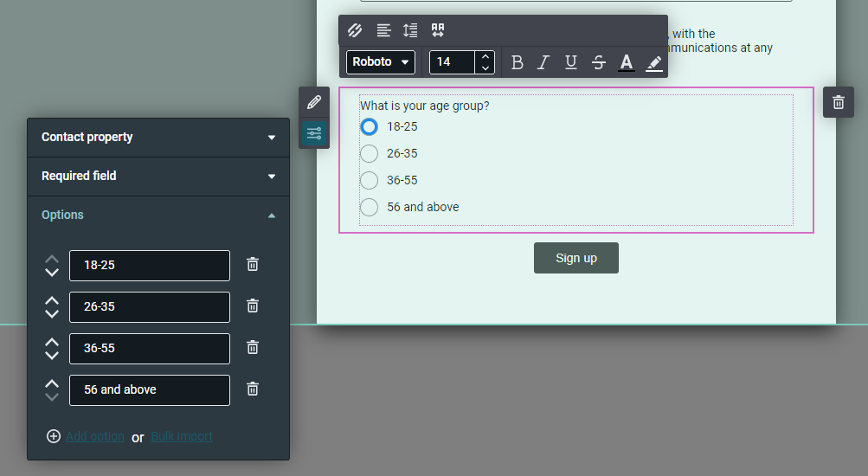Open the Roboto font dropdown
This screenshot has height=476, width=868.
pyautogui.click(x=380, y=62)
